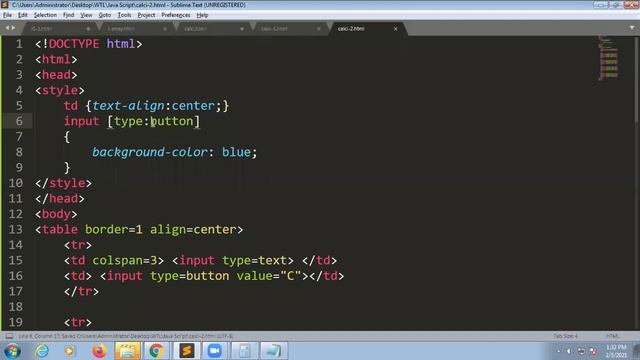640x360 pixels.
Task: Open the Windows Start menu
Action: pyautogui.click(x=12, y=351)
